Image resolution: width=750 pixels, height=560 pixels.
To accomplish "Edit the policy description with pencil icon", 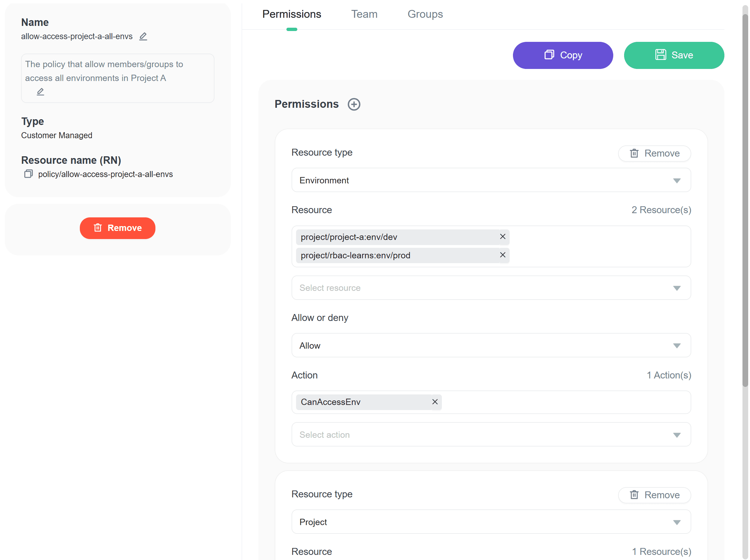I will pyautogui.click(x=40, y=92).
